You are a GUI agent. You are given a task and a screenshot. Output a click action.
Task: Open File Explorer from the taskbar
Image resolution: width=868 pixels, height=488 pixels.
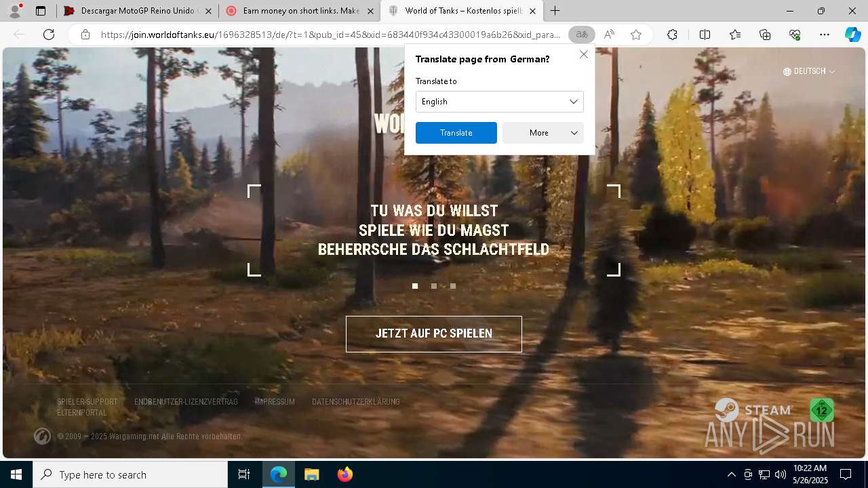312,474
